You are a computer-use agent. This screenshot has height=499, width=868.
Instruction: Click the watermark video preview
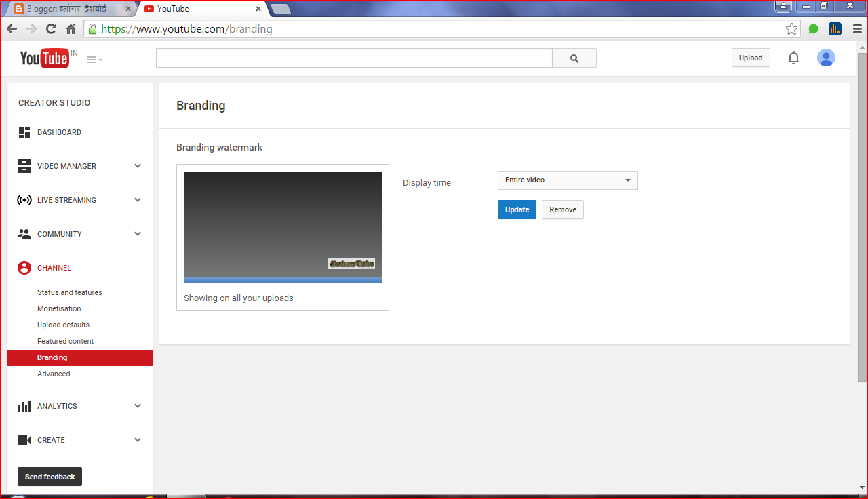283,226
